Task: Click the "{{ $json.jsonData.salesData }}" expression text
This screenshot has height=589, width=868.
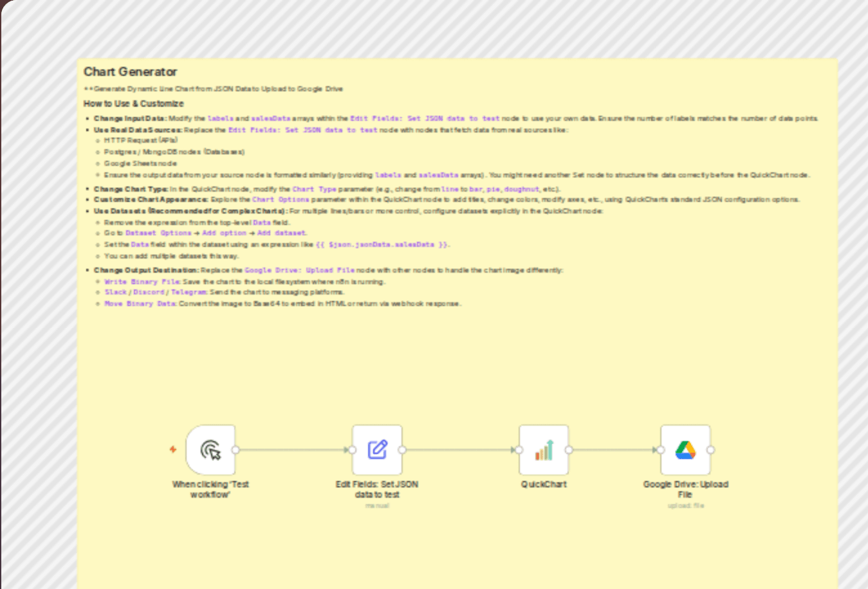Action: click(x=382, y=244)
